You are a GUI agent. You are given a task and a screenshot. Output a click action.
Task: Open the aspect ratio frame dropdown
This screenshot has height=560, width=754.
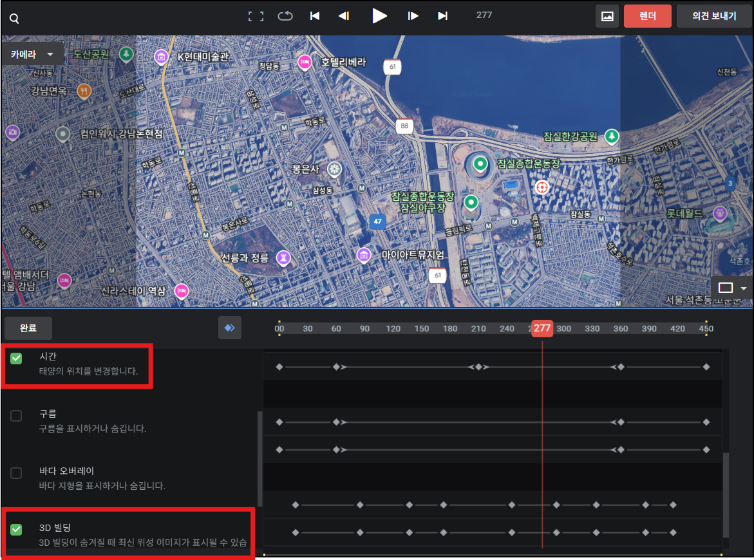click(732, 288)
